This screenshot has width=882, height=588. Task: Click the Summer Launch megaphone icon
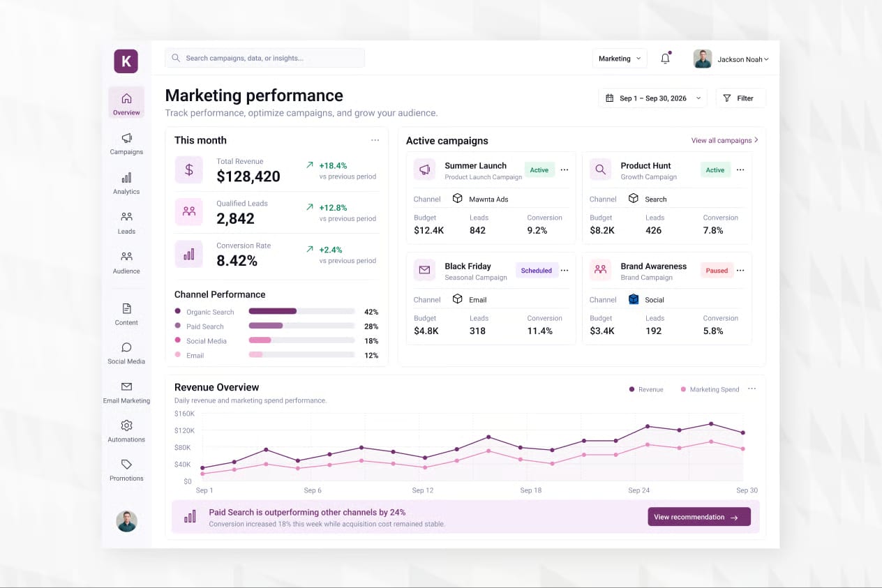tap(424, 169)
